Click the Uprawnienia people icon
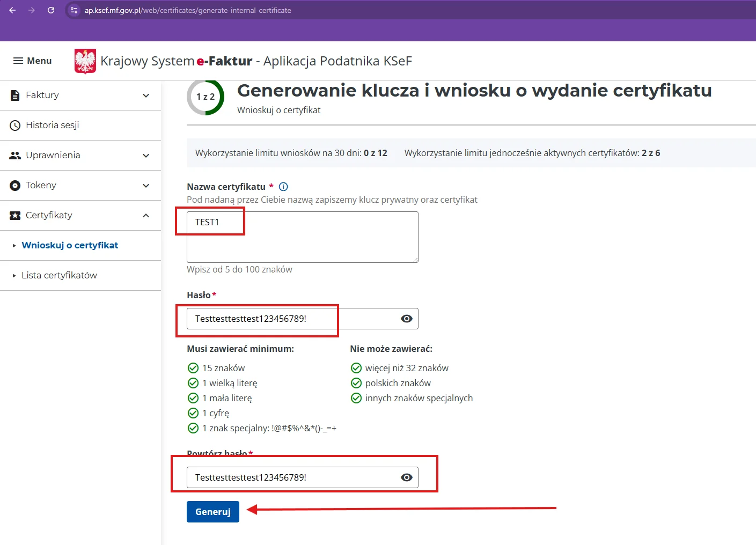Image resolution: width=756 pixels, height=545 pixels. pyautogui.click(x=15, y=155)
